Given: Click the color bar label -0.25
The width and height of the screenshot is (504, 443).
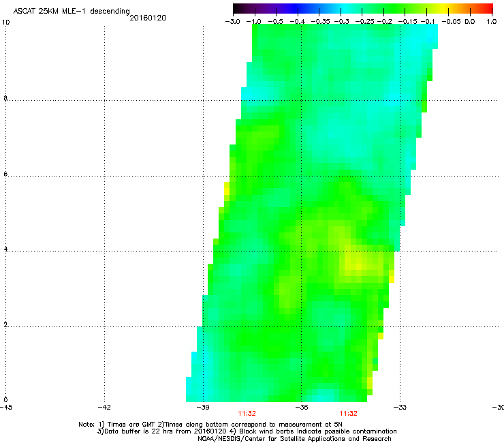Looking at the screenshot, I should click(x=365, y=22).
